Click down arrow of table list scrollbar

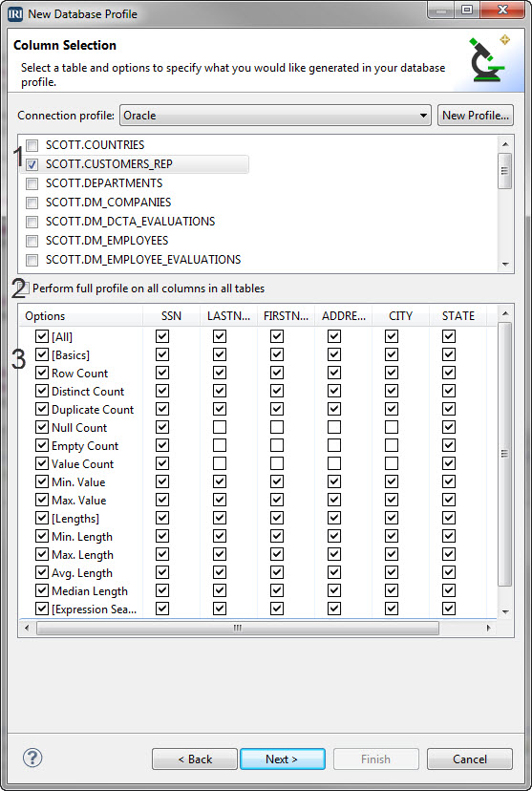[505, 265]
